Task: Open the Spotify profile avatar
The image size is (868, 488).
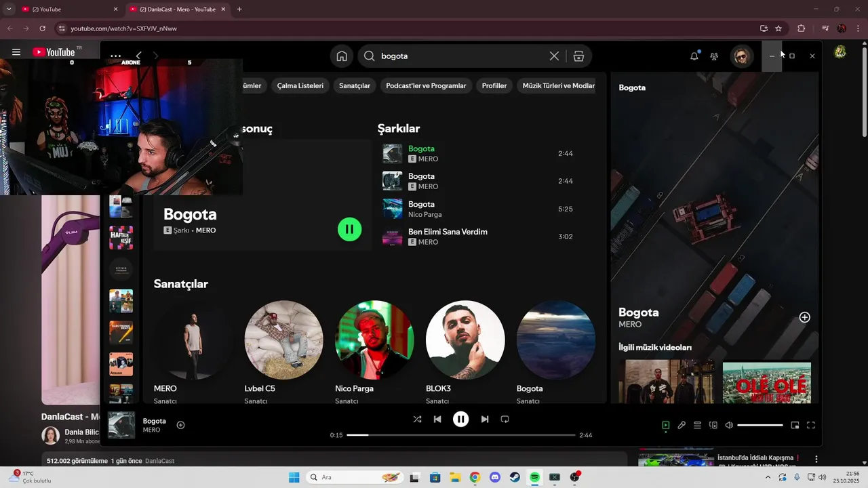Action: (741, 56)
